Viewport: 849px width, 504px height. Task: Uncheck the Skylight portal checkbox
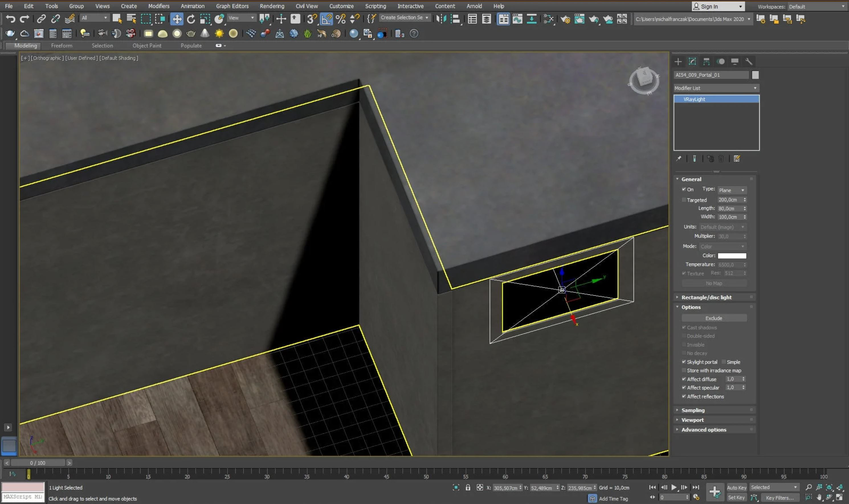coord(684,362)
